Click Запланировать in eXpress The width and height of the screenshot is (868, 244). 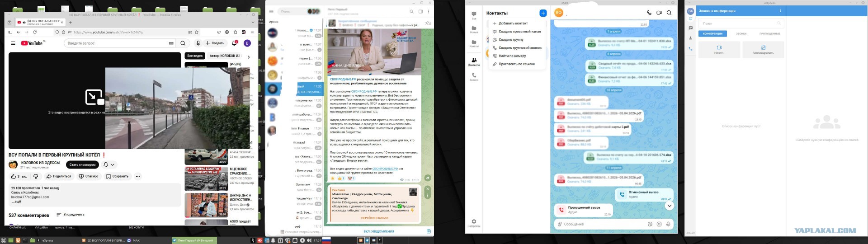tap(763, 50)
